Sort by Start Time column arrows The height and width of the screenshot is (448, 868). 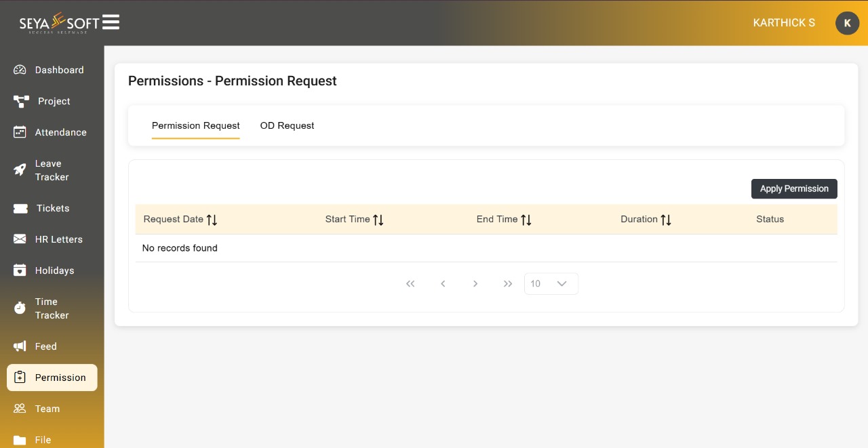click(x=378, y=220)
